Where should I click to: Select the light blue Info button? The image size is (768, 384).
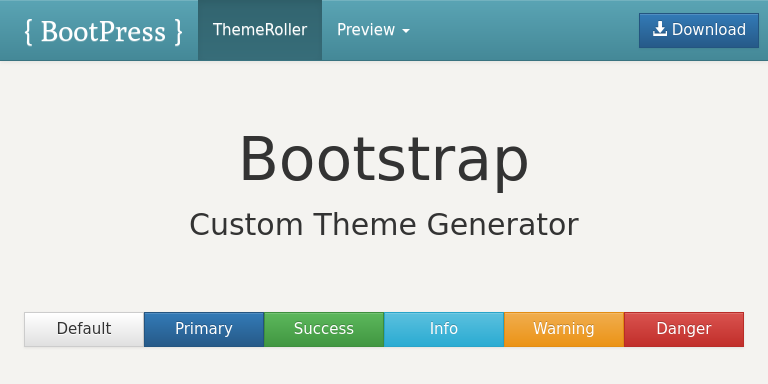[x=444, y=329]
